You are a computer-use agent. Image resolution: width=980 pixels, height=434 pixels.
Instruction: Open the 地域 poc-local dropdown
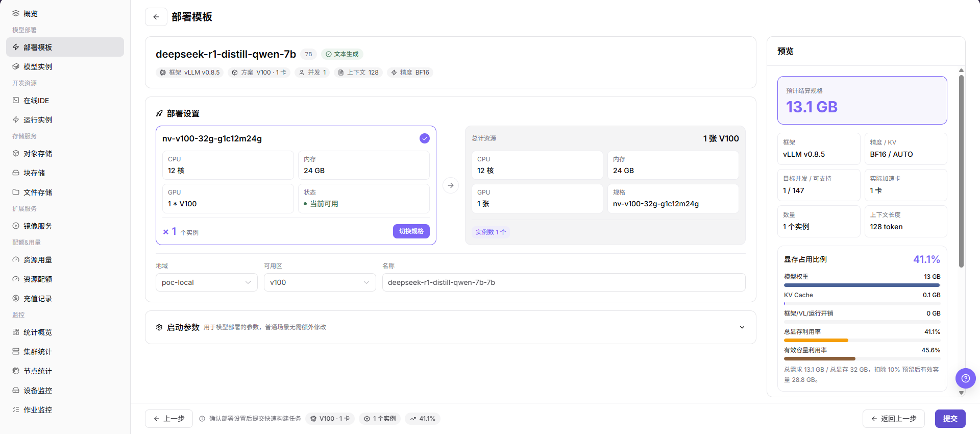(207, 282)
